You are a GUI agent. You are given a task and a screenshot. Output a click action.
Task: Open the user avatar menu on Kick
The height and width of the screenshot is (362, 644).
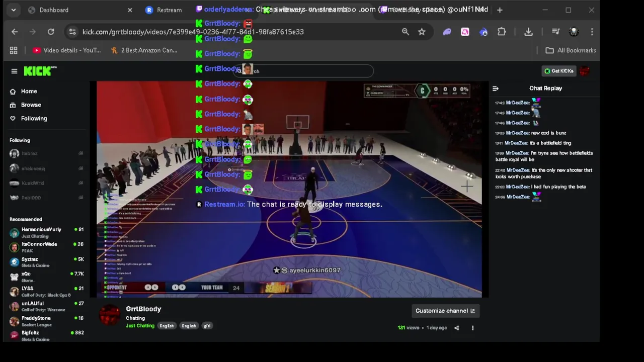(584, 71)
